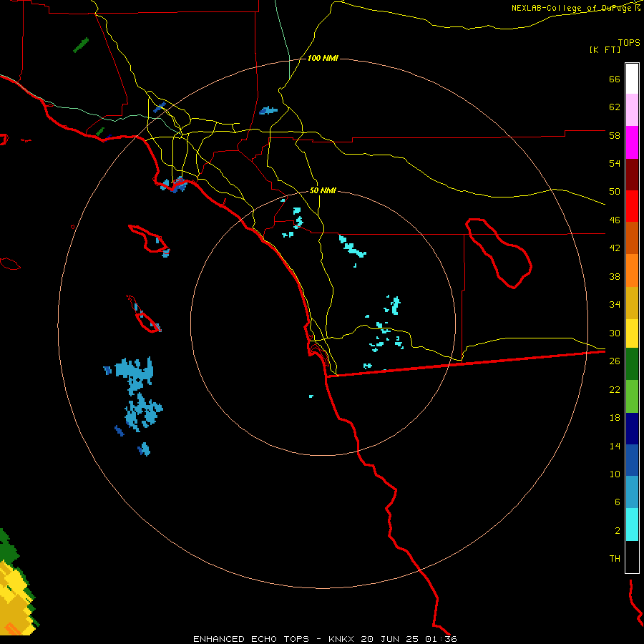
Task: Click the legend value '14'
Action: (615, 446)
